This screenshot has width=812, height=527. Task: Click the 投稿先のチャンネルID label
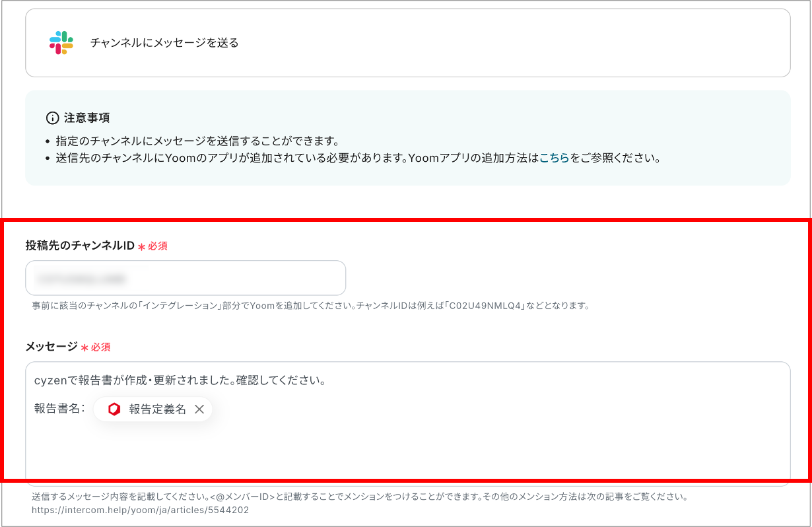point(80,246)
